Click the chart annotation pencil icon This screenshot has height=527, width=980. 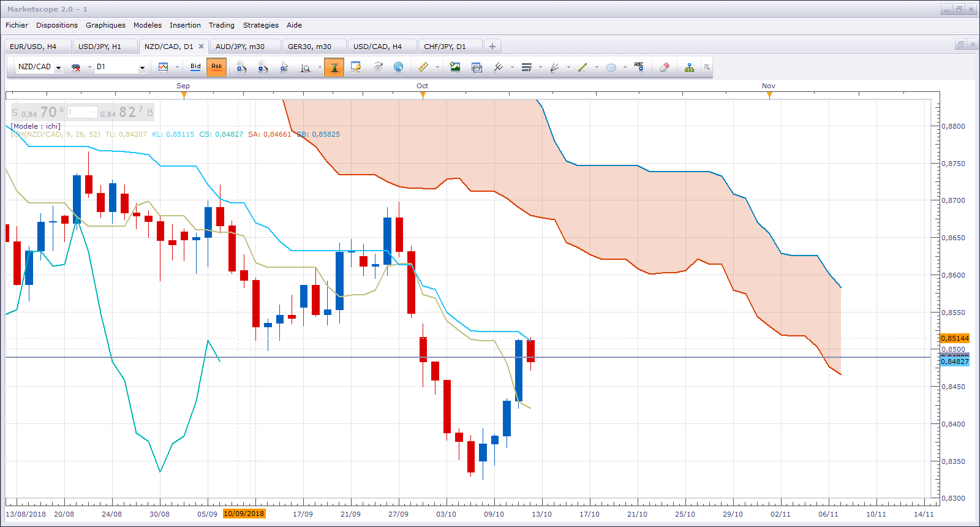[355, 67]
